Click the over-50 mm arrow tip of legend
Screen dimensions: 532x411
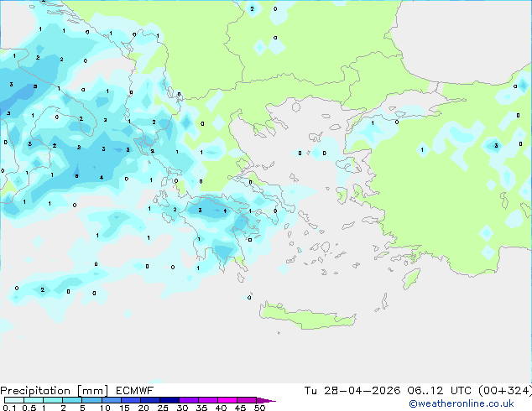(x=266, y=400)
